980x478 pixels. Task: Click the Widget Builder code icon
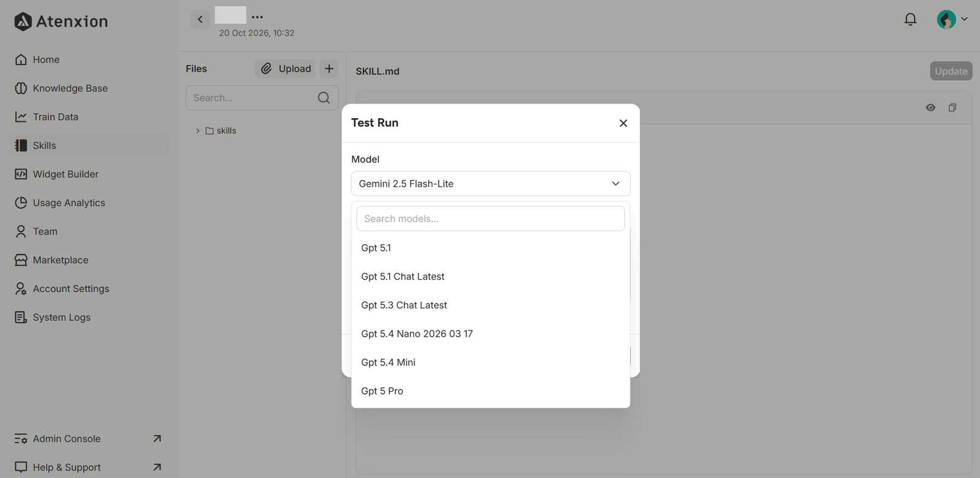(21, 174)
